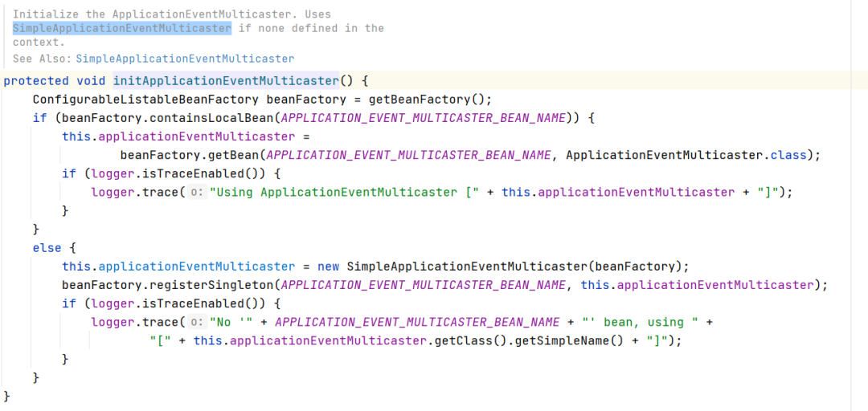868x411 pixels.
Task: Click the 'o:' parameter hint before "Using ApplicationEventMulticaster
Action: point(195,192)
